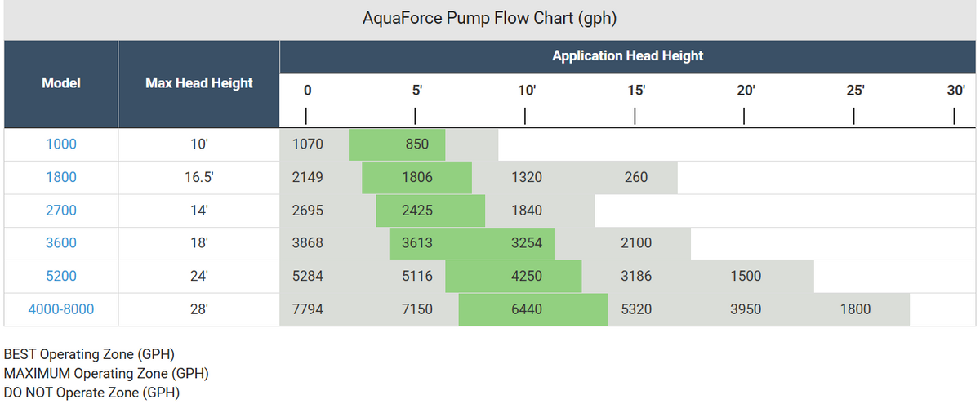980x404 pixels.
Task: Open the 4000-8000 model link
Action: coord(61,309)
